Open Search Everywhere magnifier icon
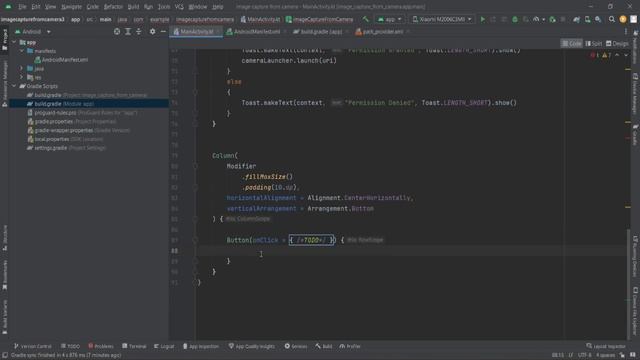The image size is (640, 360). pos(611,19)
